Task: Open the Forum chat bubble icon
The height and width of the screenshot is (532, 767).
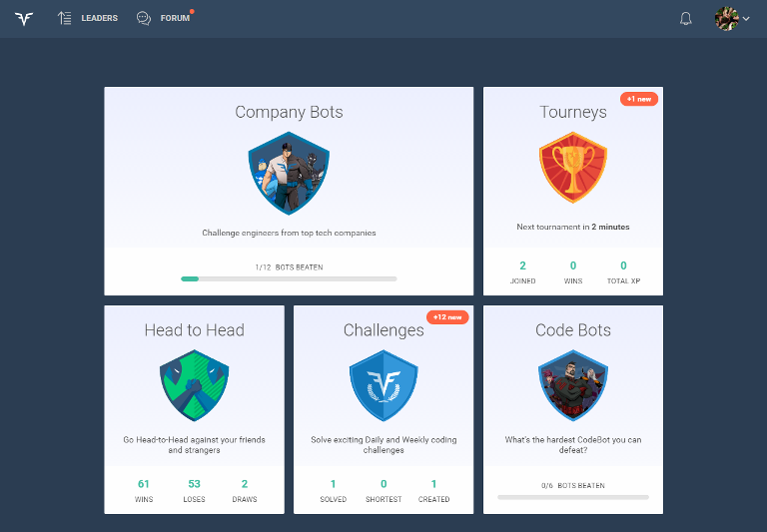Action: coord(144,18)
